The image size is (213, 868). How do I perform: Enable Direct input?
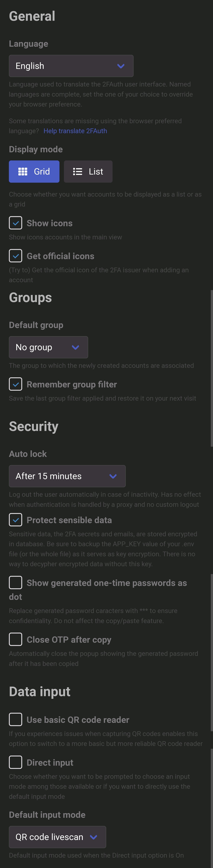click(x=16, y=762)
